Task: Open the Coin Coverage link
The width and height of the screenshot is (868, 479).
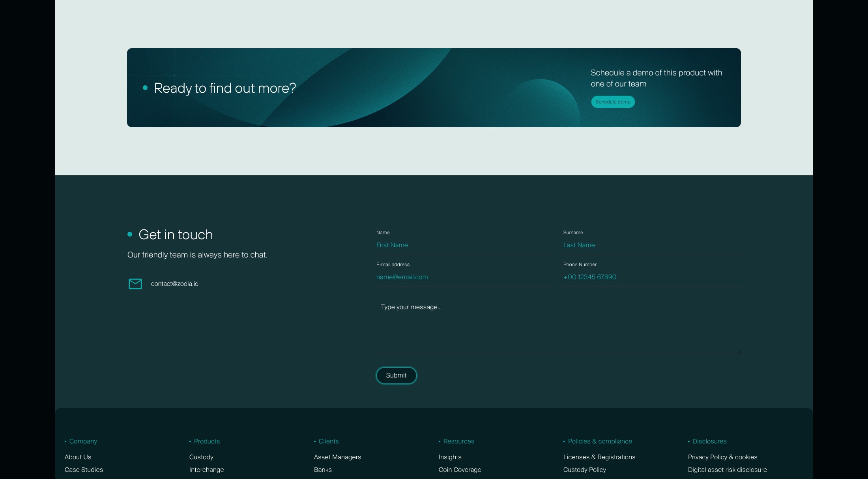Action: [x=460, y=470]
